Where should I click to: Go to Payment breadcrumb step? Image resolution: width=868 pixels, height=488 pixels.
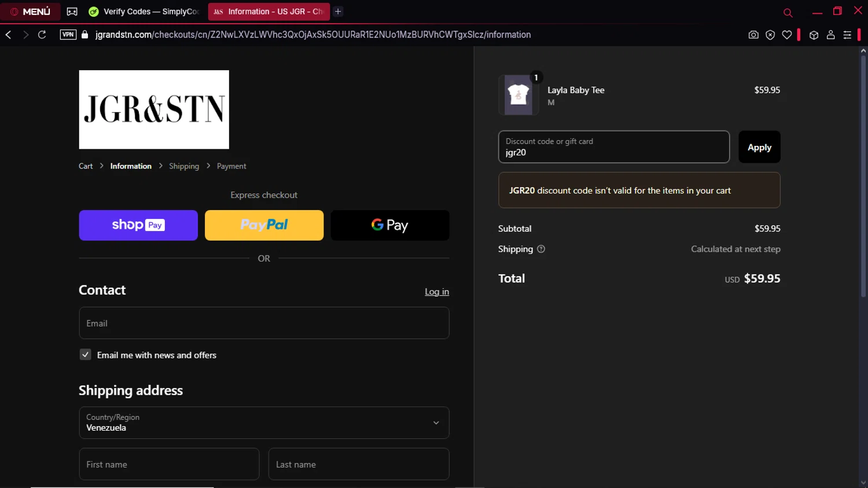(x=231, y=166)
